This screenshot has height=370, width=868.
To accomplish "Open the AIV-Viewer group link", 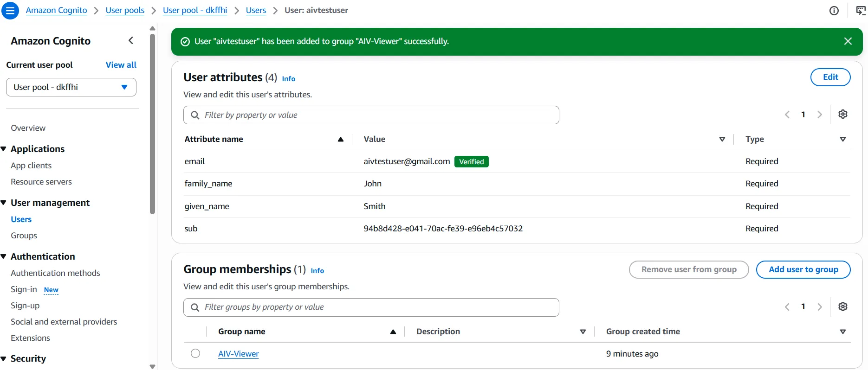I will coord(239,354).
